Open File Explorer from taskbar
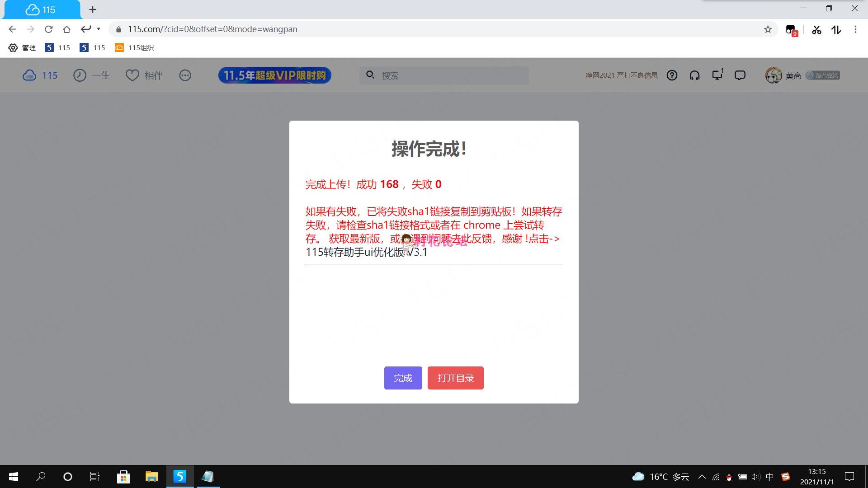 coord(151,476)
